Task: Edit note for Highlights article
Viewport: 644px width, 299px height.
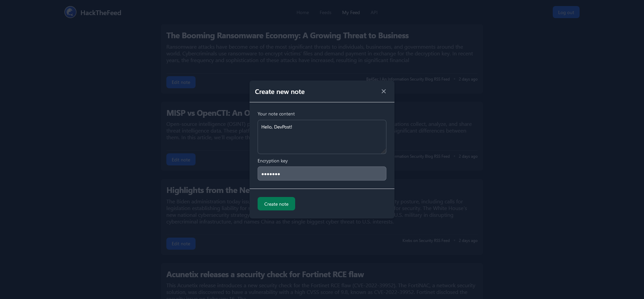Action: [181, 244]
